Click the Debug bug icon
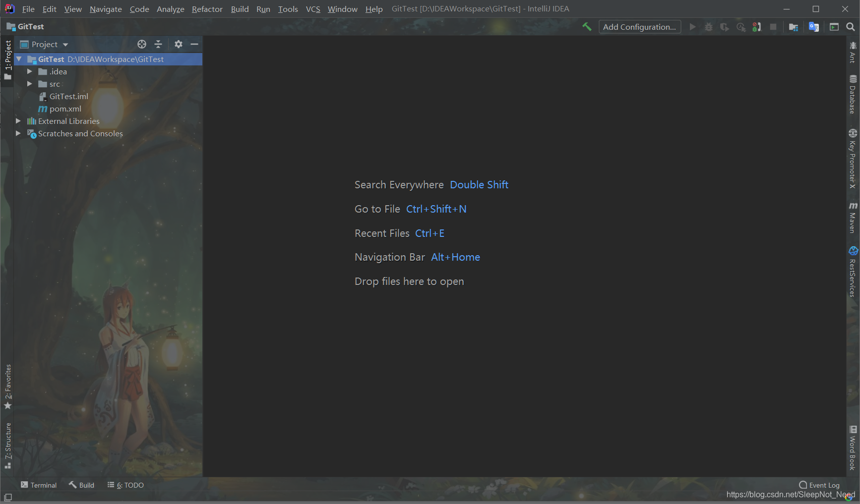 click(709, 27)
